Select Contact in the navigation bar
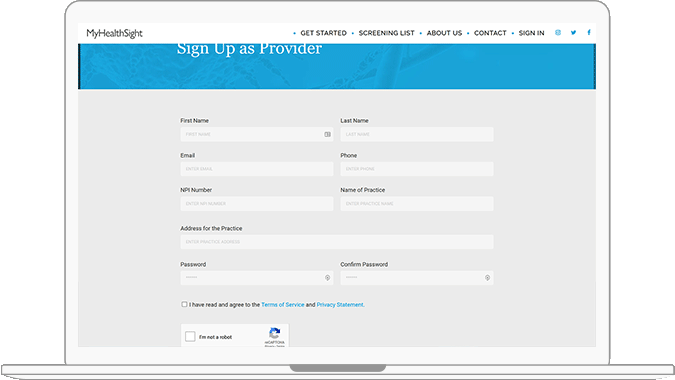This screenshot has height=380, width=675. tap(490, 33)
